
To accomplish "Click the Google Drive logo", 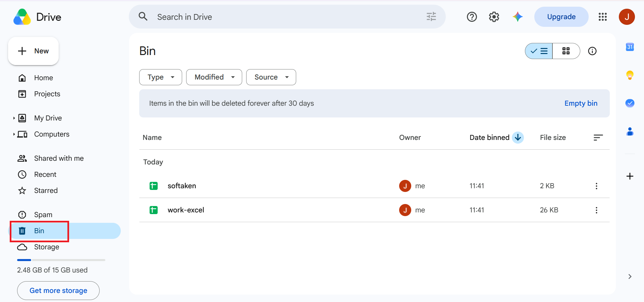I will click(22, 17).
